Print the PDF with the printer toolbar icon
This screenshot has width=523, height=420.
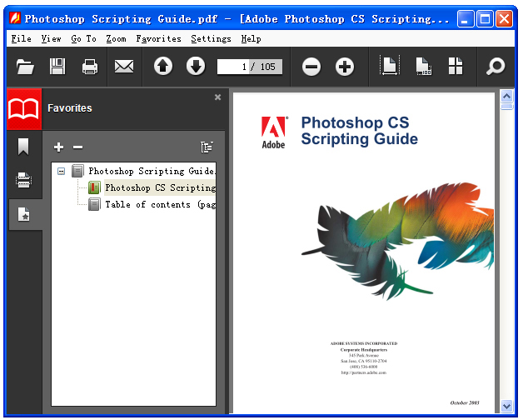coord(90,67)
